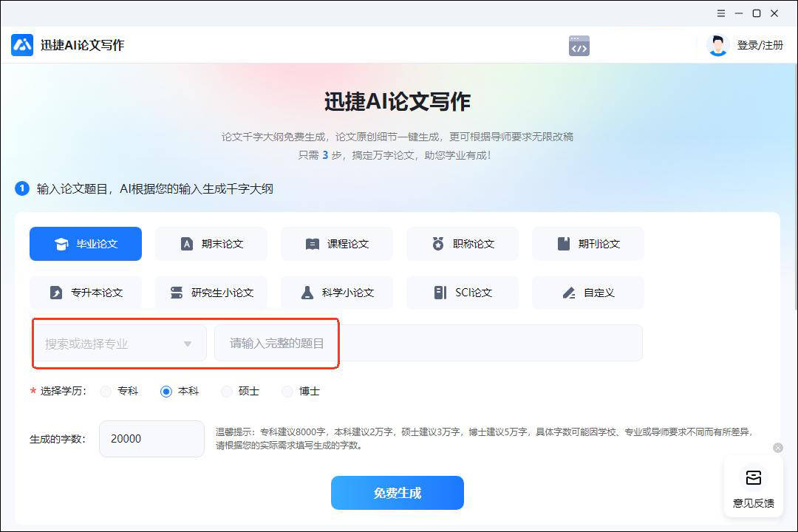Viewport: 798px width, 532px height.
Task: Open the code window icon in header
Action: [x=579, y=46]
